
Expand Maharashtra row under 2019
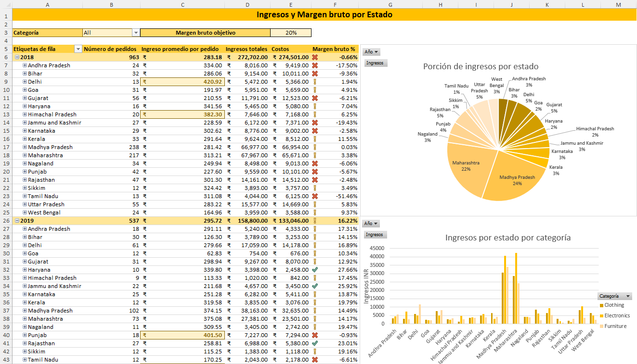[25, 319]
